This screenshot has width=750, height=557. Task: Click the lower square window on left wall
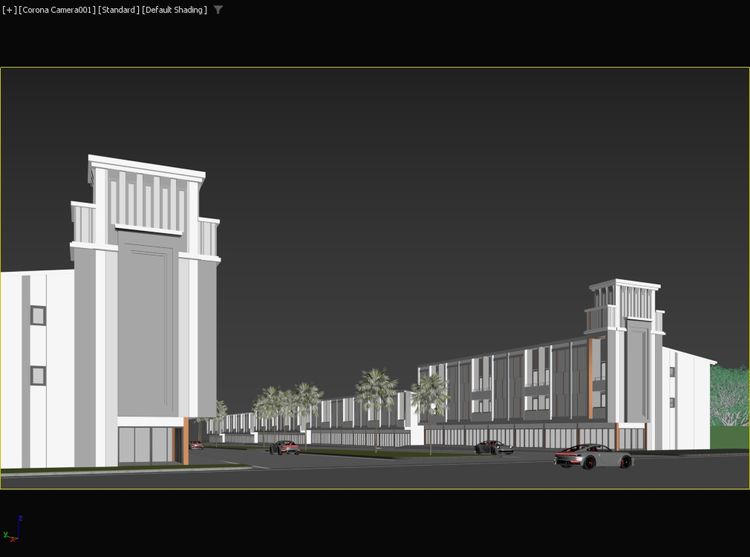click(x=38, y=376)
